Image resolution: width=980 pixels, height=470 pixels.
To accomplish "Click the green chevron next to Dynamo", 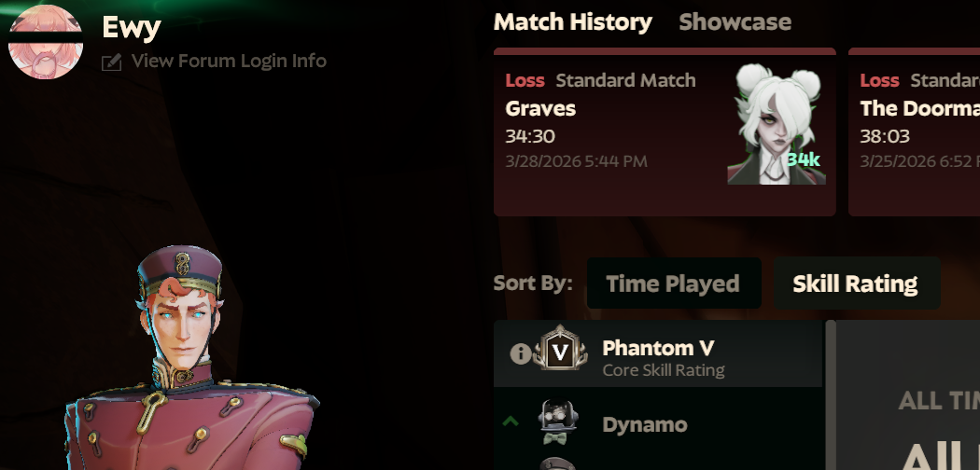I will pyautogui.click(x=511, y=422).
